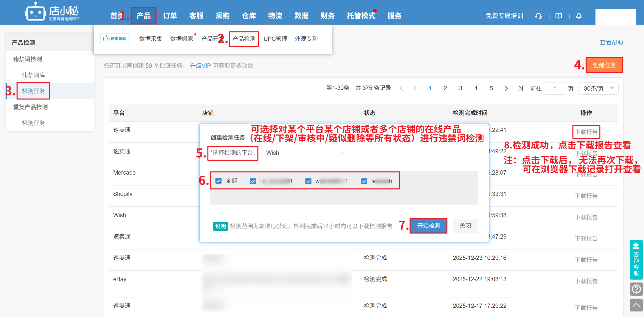644x317 pixels.
Task: Click the orange 创建任务 button
Action: coord(604,65)
